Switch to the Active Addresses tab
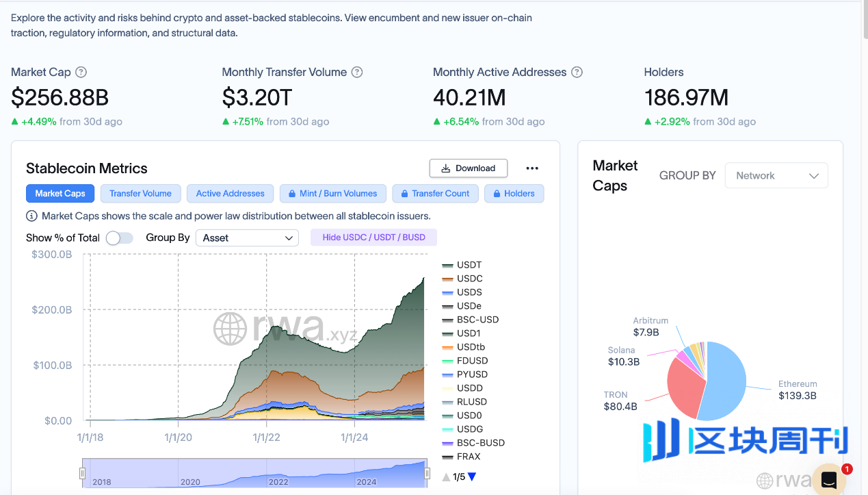 pos(230,194)
